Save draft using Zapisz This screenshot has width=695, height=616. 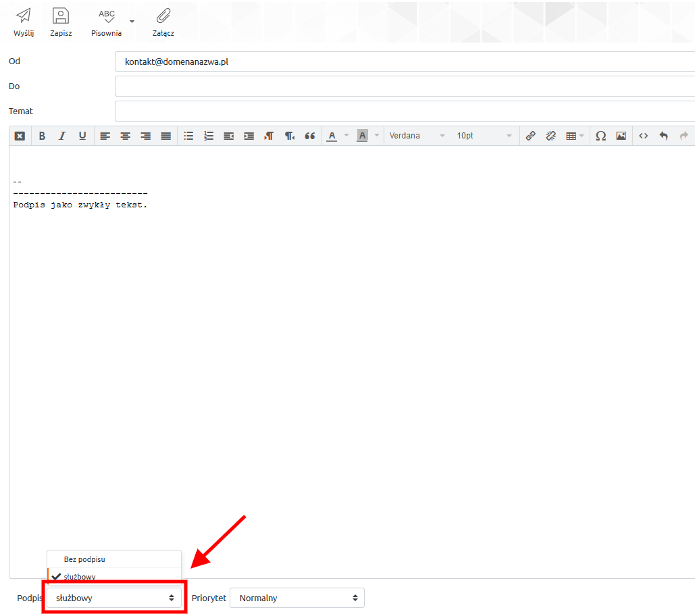click(x=61, y=22)
